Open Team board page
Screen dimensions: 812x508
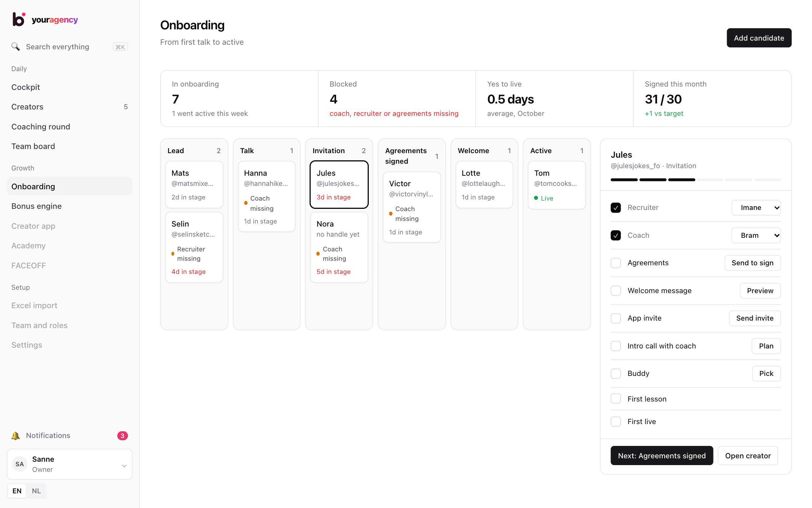(70, 146)
